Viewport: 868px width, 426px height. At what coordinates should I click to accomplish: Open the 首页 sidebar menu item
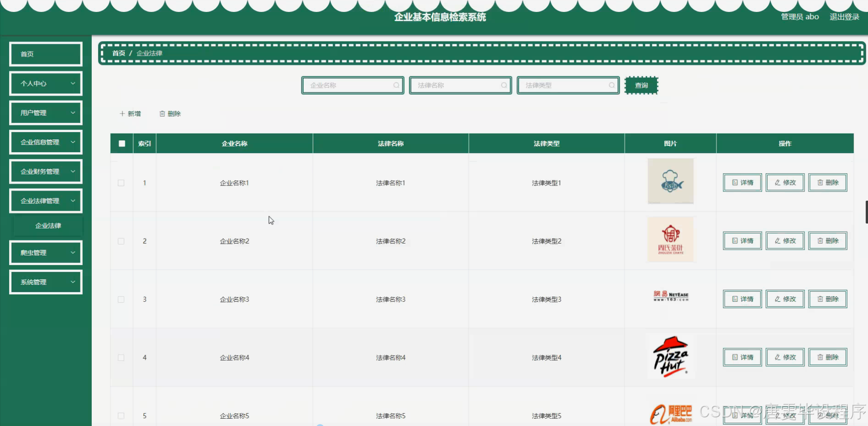click(46, 54)
